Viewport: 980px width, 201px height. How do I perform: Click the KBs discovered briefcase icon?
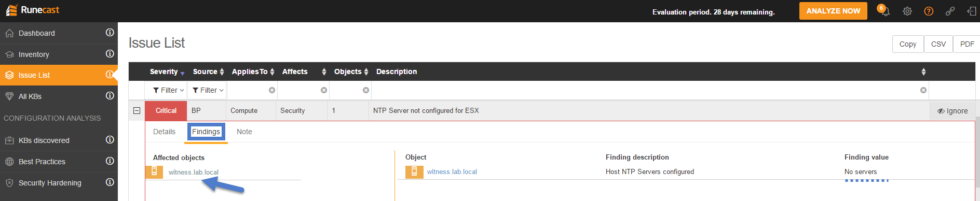[9, 140]
